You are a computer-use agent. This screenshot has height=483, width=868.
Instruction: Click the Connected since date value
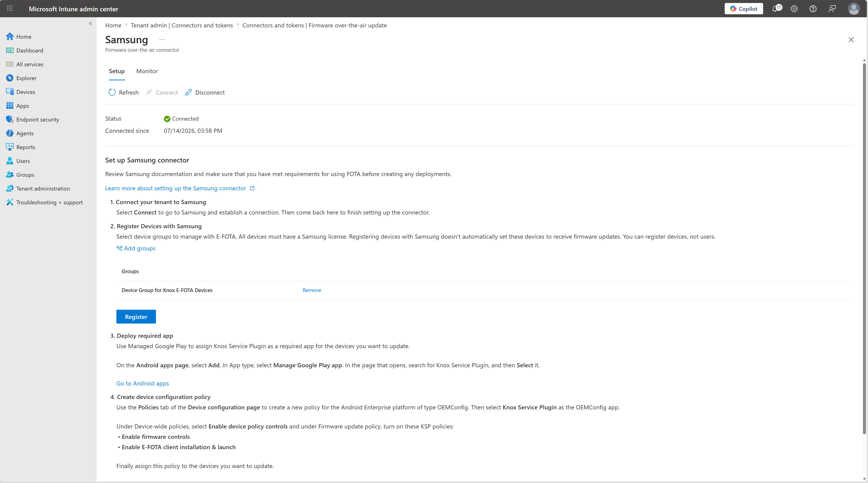[x=193, y=131]
